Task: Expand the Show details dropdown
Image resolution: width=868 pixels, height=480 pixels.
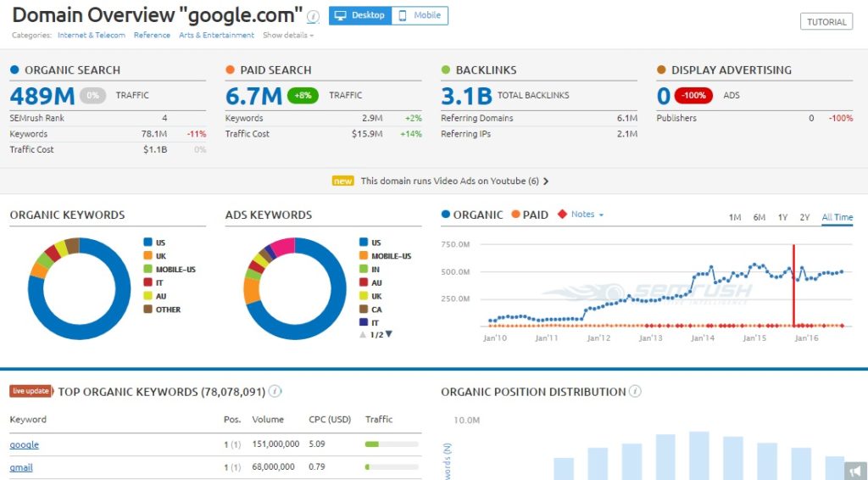Action: [x=288, y=35]
